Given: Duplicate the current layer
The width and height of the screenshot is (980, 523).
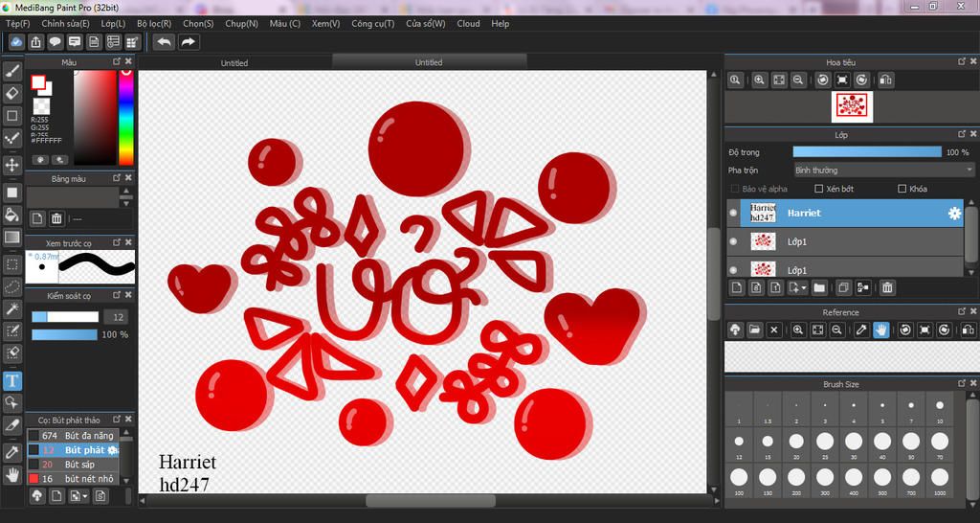Looking at the screenshot, I should (x=844, y=287).
